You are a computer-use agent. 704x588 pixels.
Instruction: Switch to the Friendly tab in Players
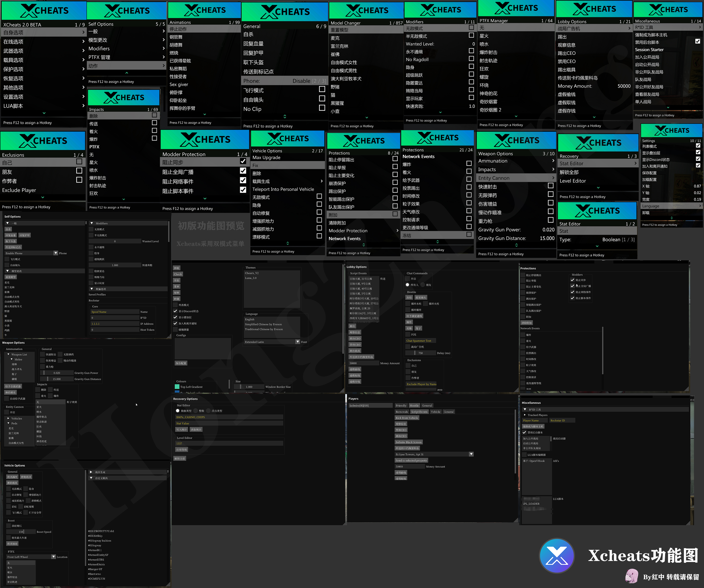tap(401, 405)
